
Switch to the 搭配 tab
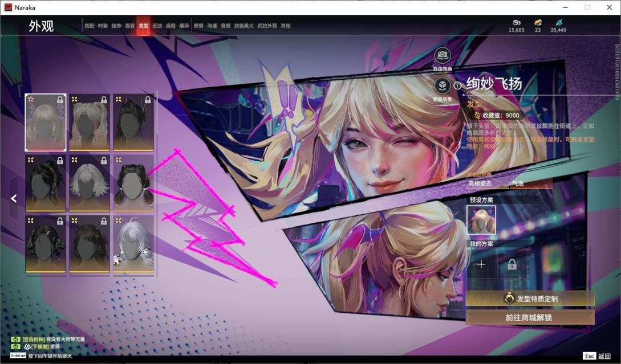[x=89, y=26]
